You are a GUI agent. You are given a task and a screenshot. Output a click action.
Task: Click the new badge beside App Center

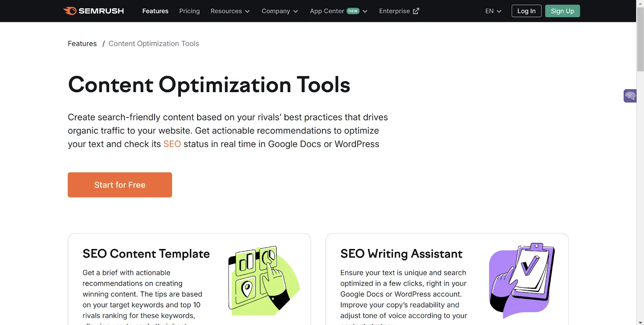[353, 11]
